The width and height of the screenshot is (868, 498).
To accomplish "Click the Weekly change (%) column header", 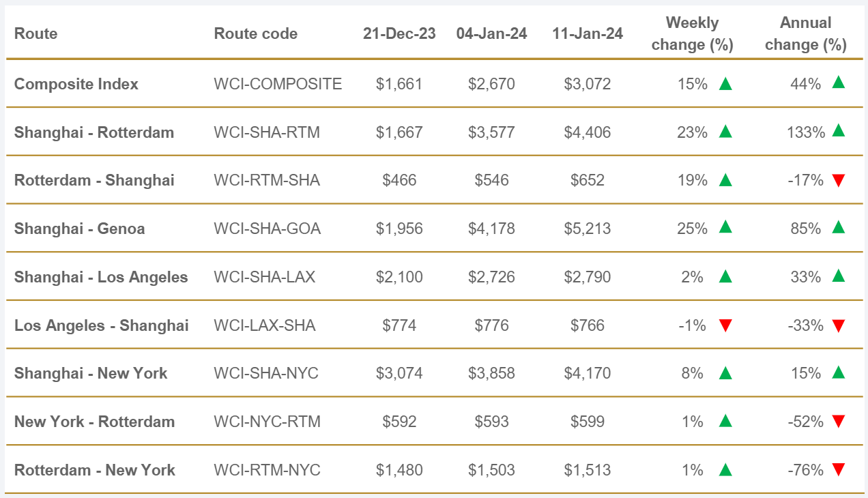I will (x=692, y=34).
